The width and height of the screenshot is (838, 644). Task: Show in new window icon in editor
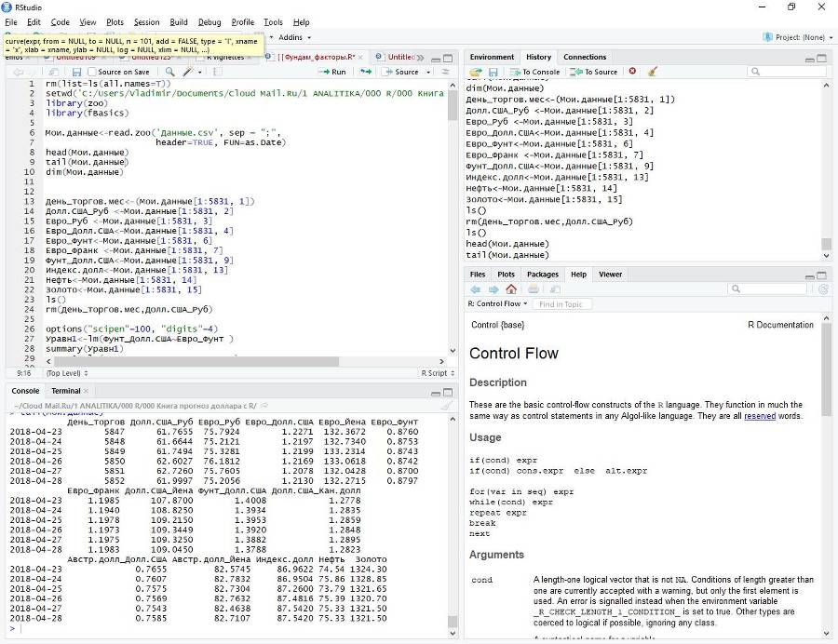[53, 72]
